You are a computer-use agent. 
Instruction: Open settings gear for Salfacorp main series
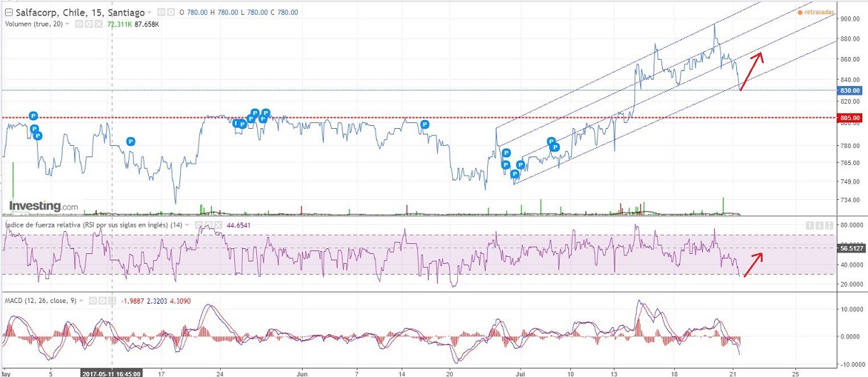(x=171, y=12)
